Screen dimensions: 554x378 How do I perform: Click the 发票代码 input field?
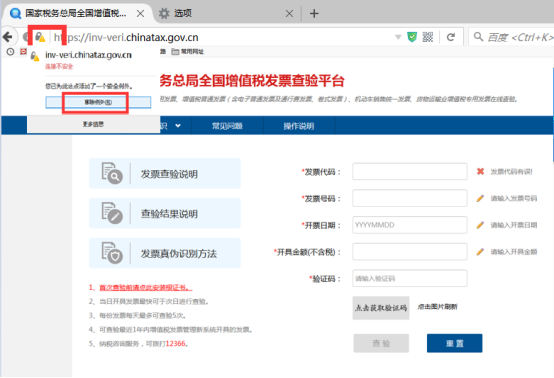[x=409, y=172]
